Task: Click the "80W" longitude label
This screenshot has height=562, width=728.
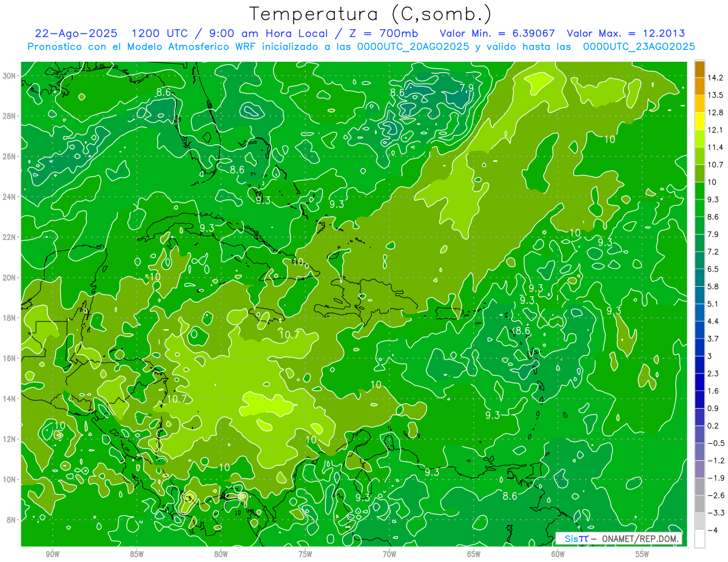Action: pos(221,554)
